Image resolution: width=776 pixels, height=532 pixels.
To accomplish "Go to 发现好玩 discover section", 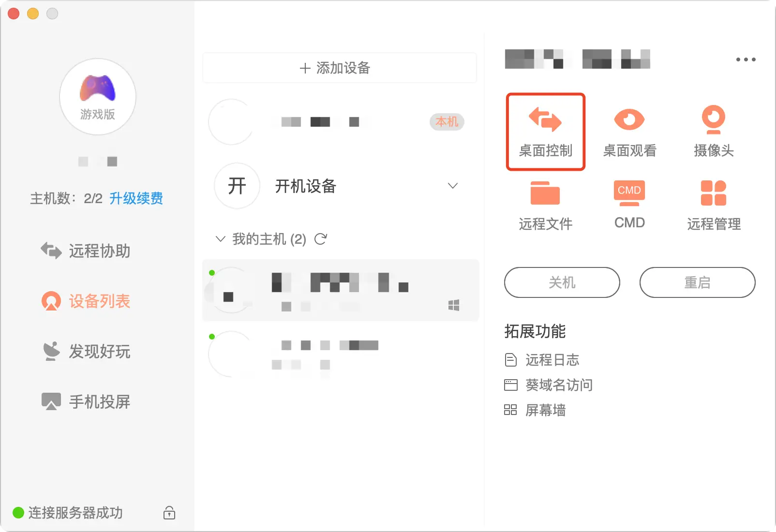I will click(x=86, y=351).
